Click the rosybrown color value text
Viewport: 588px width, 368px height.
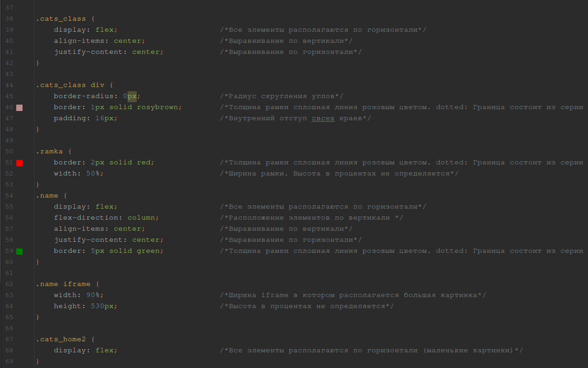pos(157,107)
